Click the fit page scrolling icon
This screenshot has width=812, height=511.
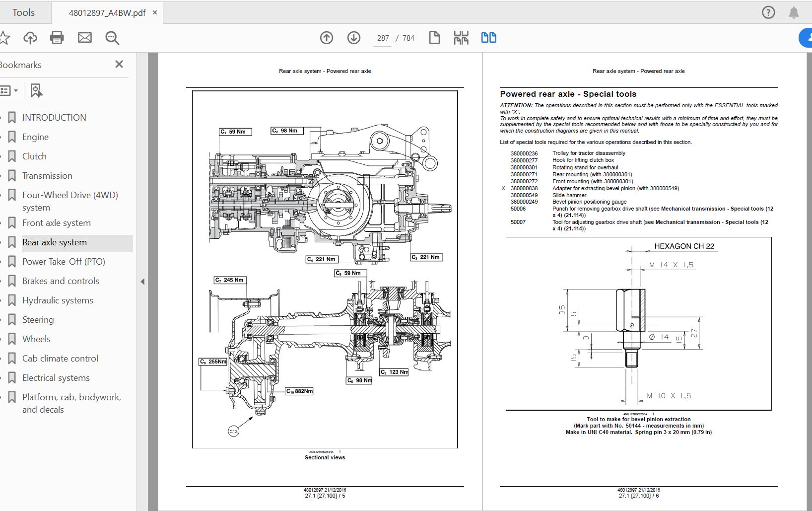461,38
